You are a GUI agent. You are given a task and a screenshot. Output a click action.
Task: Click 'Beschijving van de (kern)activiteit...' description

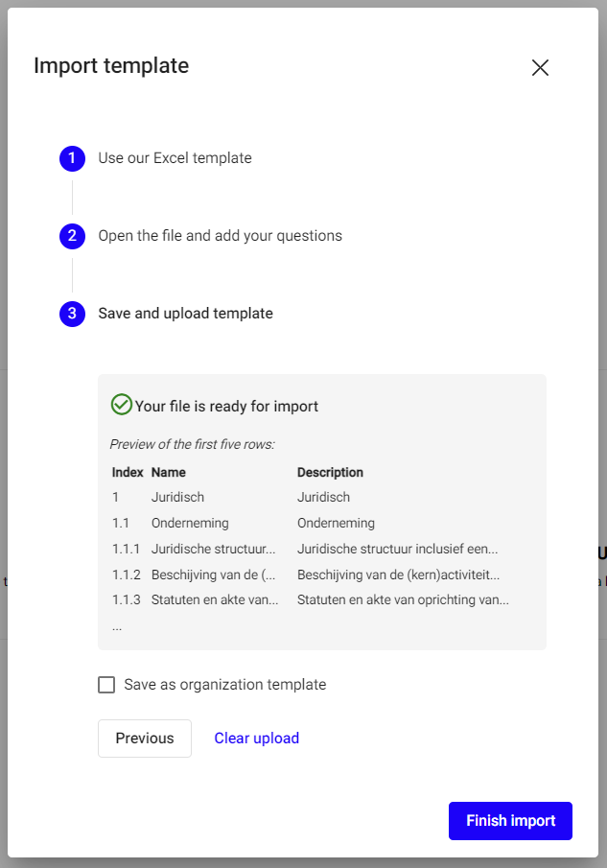398,575
